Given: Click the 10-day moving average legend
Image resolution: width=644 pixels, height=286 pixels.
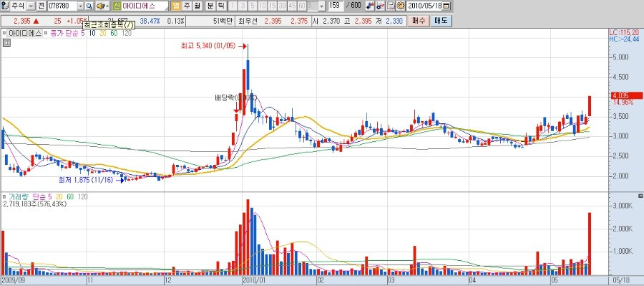Looking at the screenshot, I should [92, 34].
